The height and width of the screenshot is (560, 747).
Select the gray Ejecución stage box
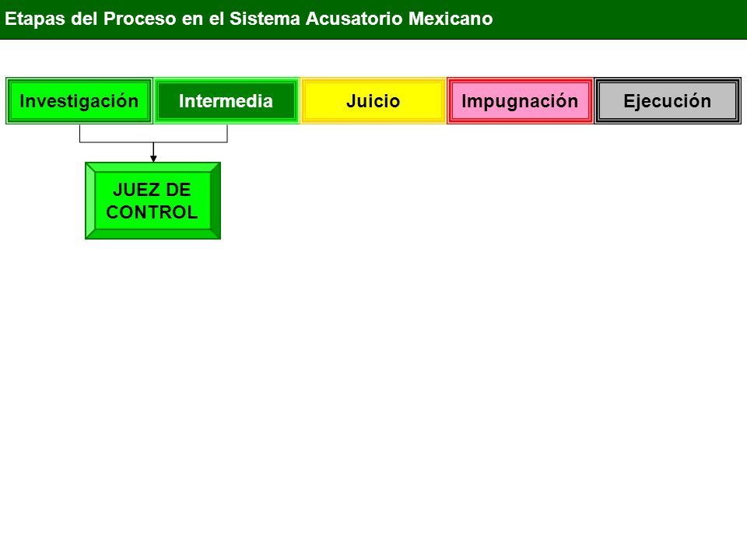click(668, 101)
